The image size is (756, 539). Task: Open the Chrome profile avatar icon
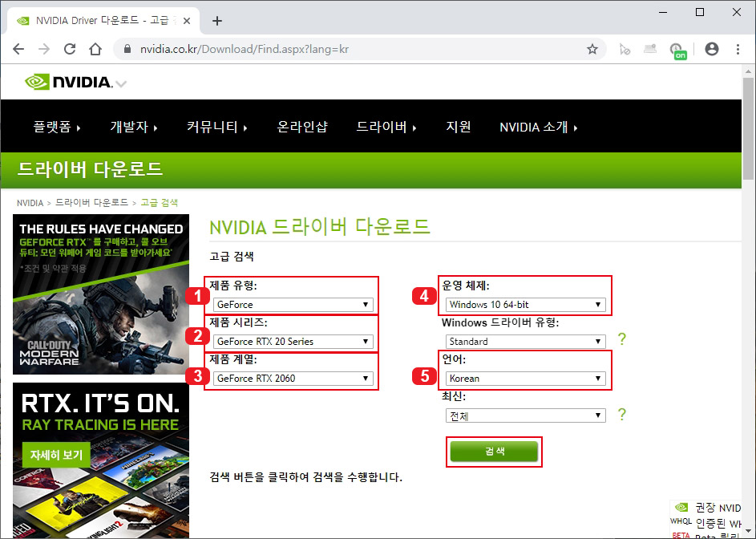(712, 49)
